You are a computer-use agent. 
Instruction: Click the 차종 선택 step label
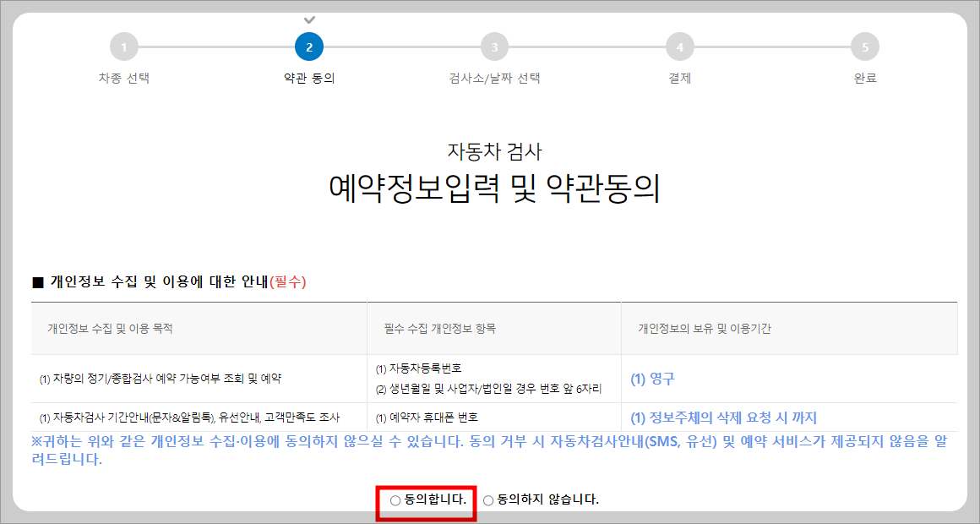point(123,76)
